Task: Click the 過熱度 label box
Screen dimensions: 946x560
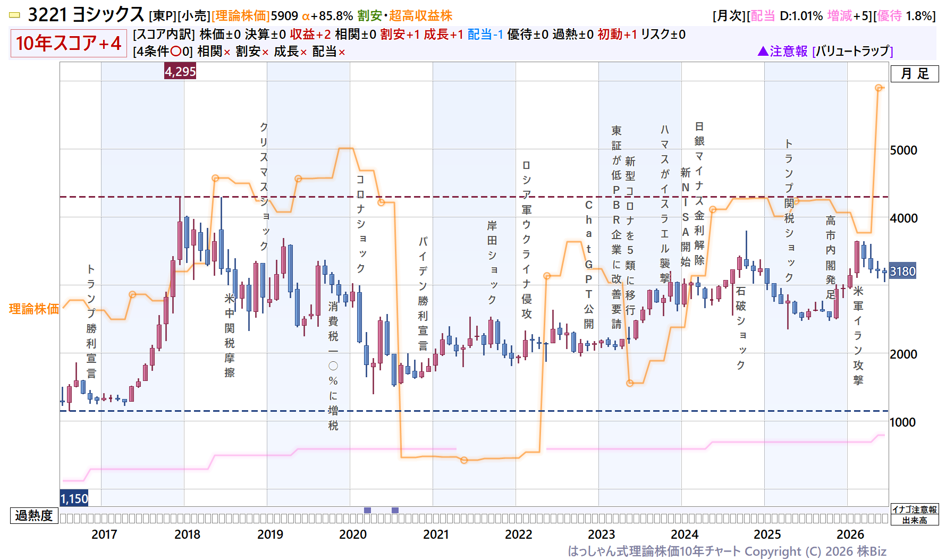Action: click(x=34, y=515)
